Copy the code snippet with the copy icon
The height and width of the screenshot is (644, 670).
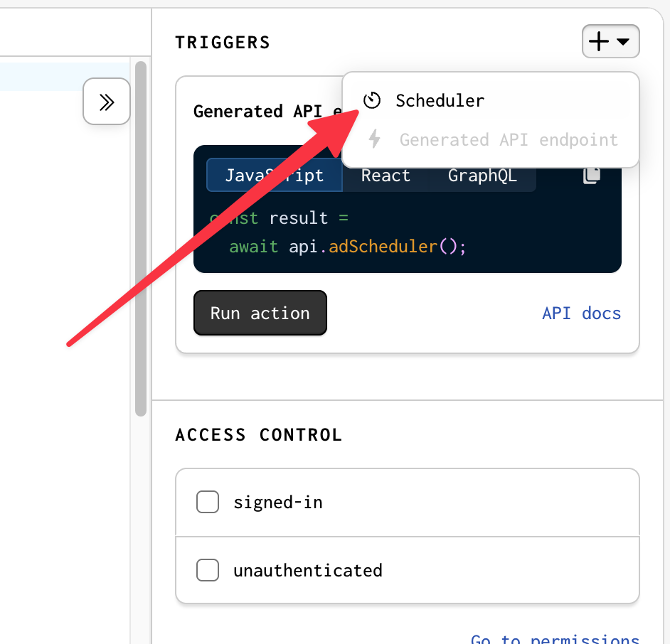click(x=591, y=176)
